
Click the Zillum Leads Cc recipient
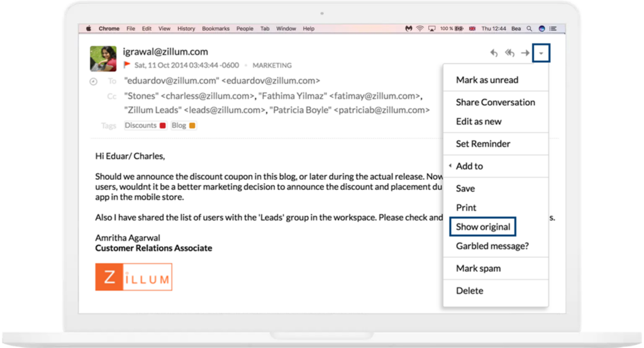(195, 110)
